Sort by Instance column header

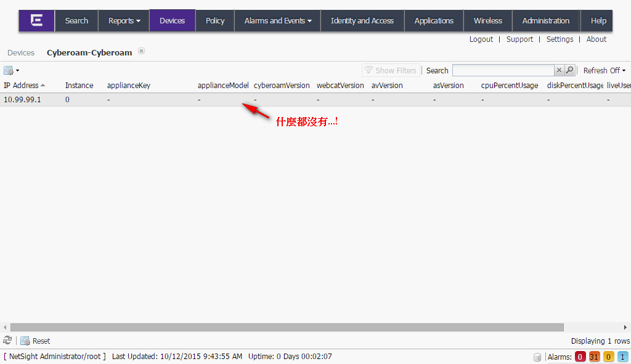point(79,85)
